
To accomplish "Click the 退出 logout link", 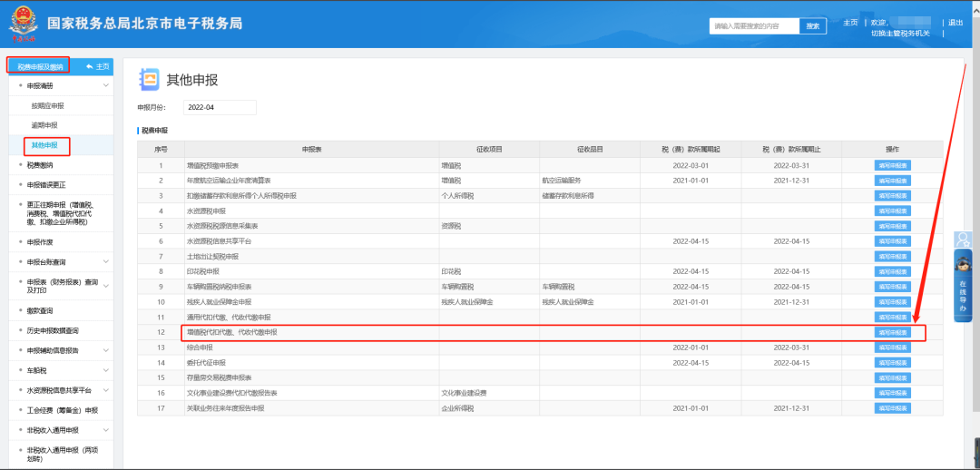I will 955,23.
